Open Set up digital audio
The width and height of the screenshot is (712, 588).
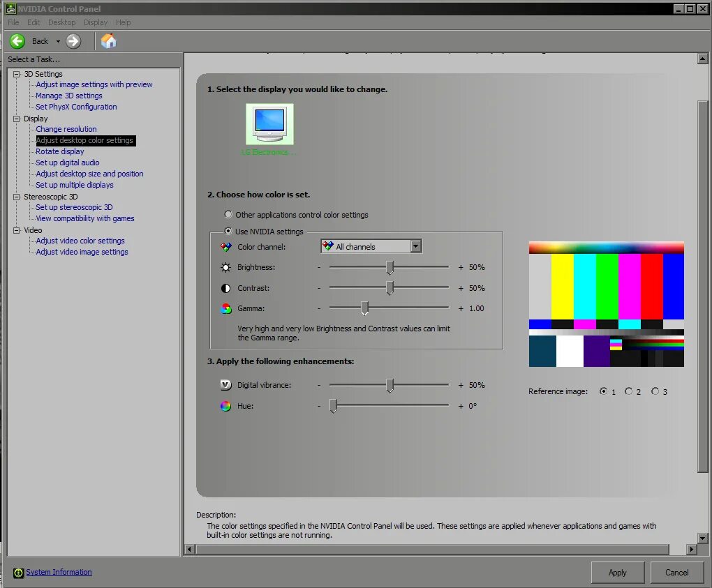click(x=68, y=163)
